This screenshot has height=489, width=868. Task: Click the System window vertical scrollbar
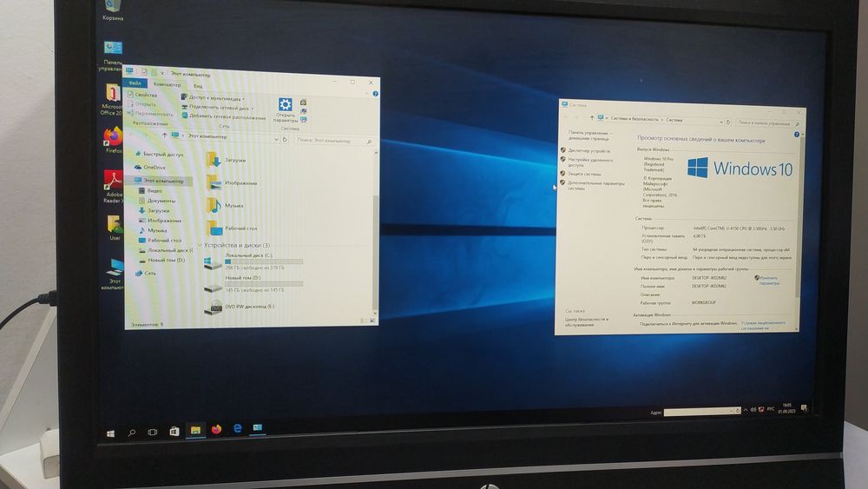point(801,216)
